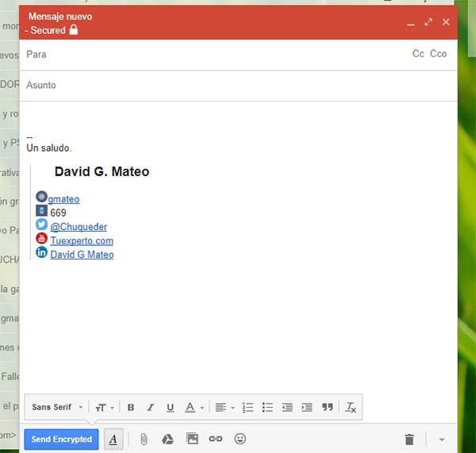Click the 669 phone number text

[58, 213]
